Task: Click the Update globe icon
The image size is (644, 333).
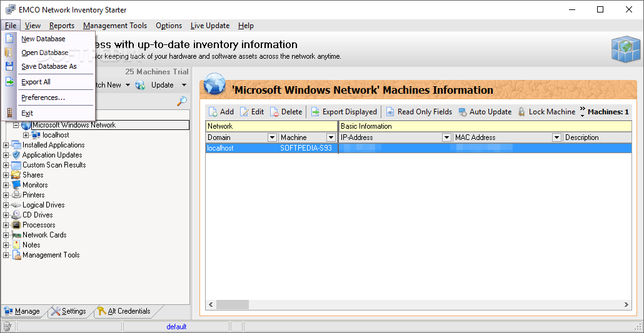Action: point(140,85)
